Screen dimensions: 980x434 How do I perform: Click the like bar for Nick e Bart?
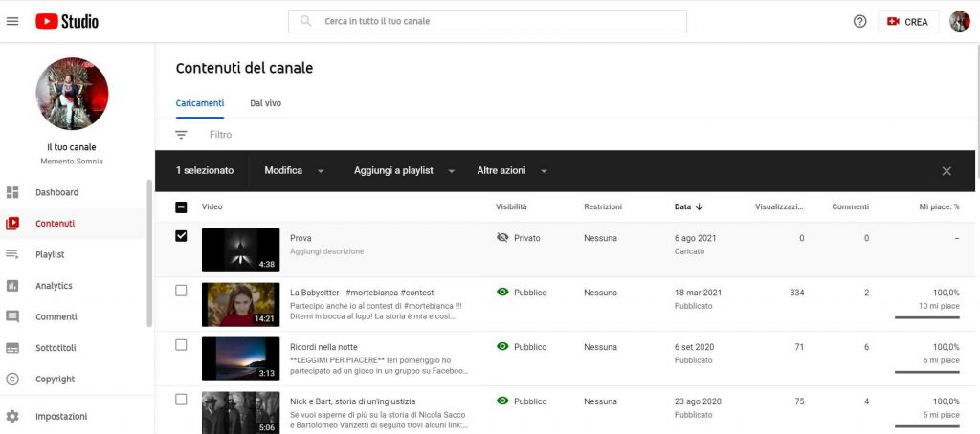(926, 426)
